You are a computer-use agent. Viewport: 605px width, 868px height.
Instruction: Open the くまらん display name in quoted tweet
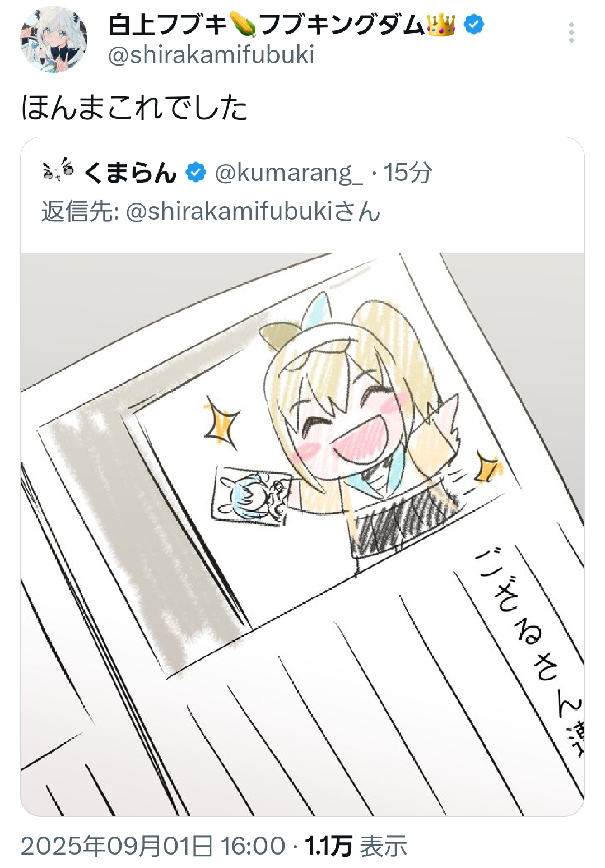tap(130, 173)
